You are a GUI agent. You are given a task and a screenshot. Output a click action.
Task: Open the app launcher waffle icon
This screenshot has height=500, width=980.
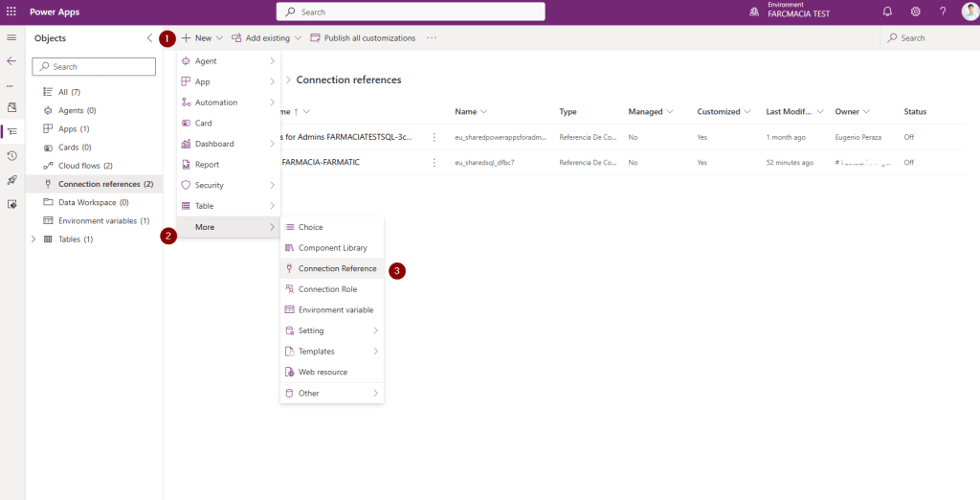click(x=11, y=11)
